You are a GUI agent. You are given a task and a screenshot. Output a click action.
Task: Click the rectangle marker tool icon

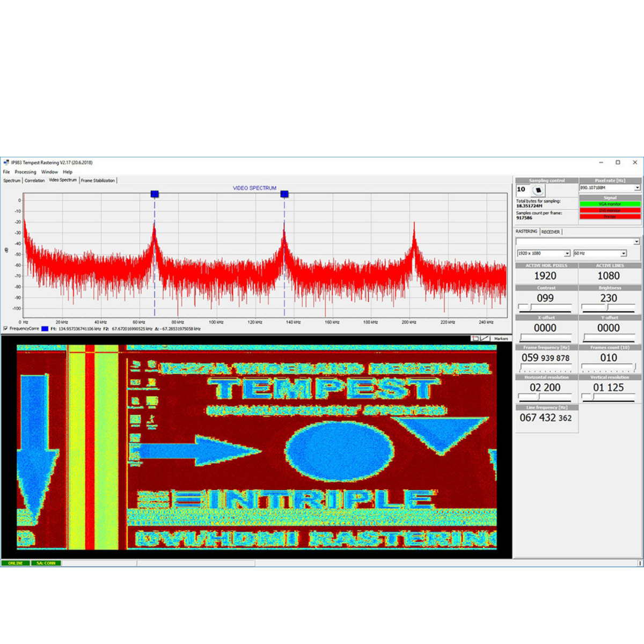pos(475,339)
